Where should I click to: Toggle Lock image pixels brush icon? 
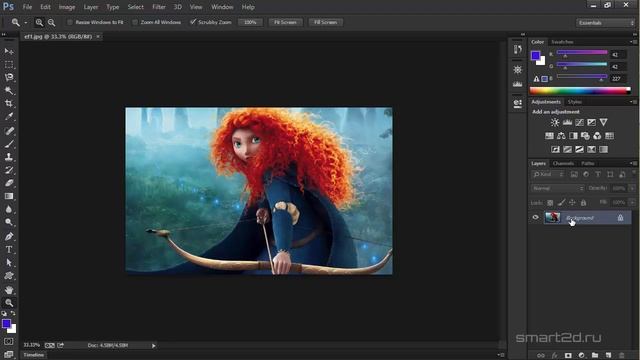click(562, 202)
